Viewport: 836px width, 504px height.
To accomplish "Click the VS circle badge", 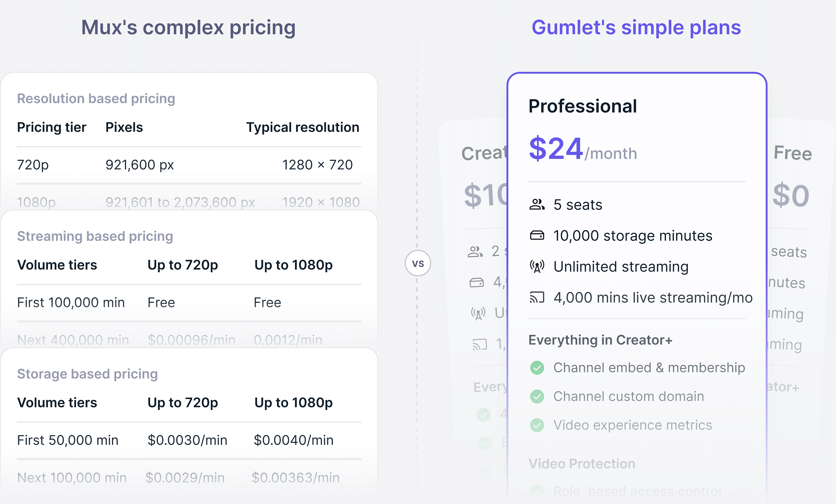I will (418, 263).
